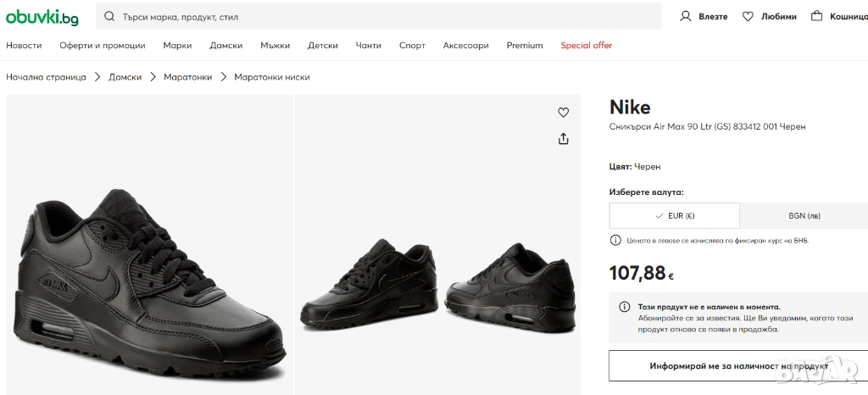Open the Марки menu
Image resolution: width=868 pixels, height=395 pixels.
177,46
